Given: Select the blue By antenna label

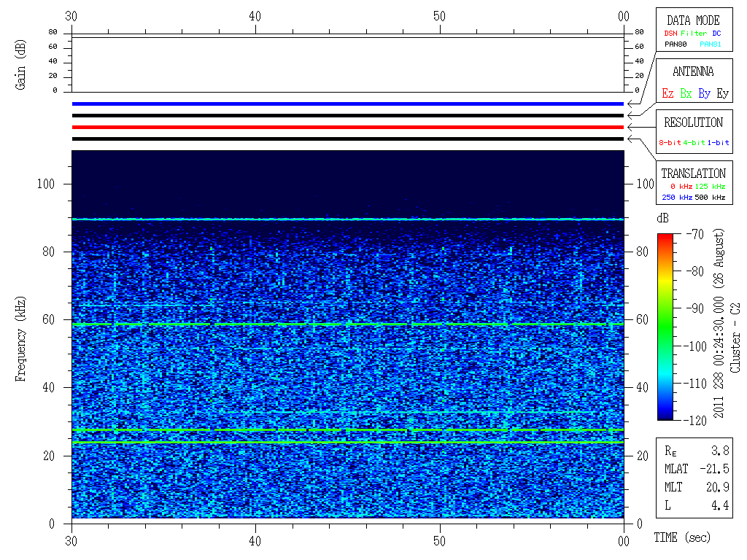Looking at the screenshot, I should 704,93.
